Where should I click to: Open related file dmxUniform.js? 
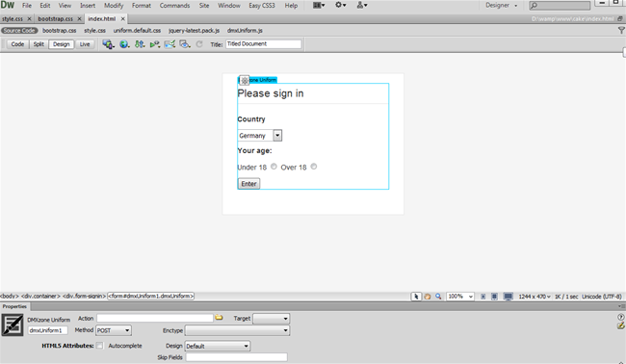click(245, 31)
